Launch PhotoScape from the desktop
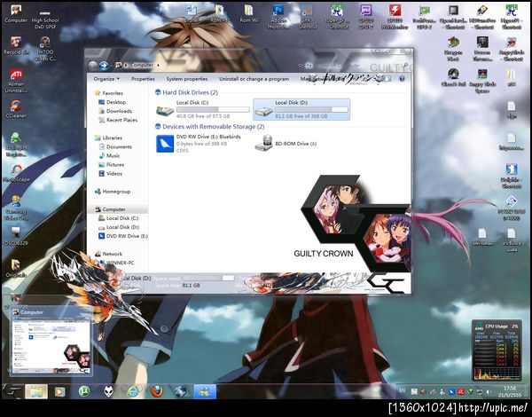 coord(16,173)
